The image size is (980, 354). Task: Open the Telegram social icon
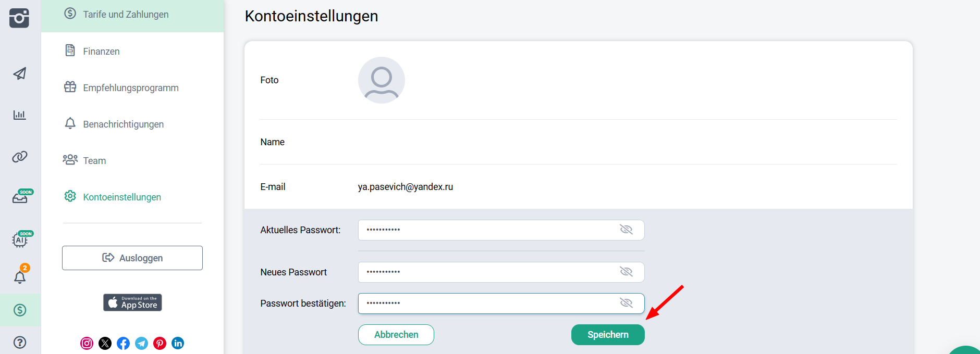[141, 343]
